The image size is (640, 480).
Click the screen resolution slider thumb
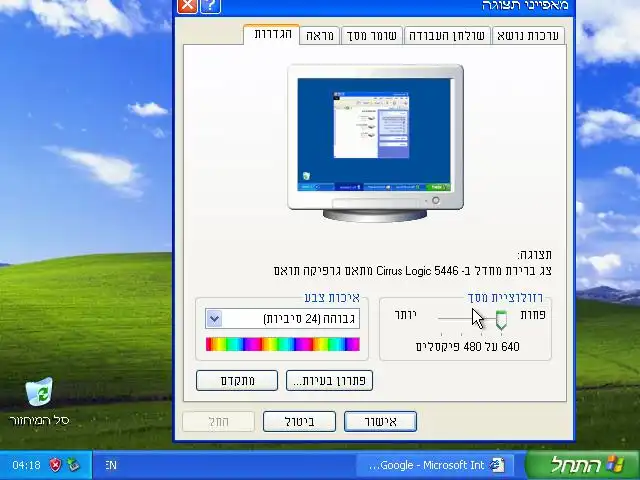pyautogui.click(x=501, y=320)
